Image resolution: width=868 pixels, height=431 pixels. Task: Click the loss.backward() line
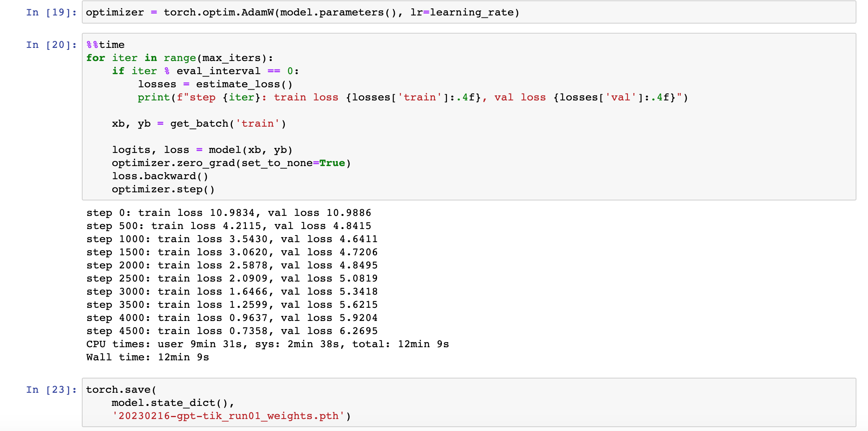160,176
